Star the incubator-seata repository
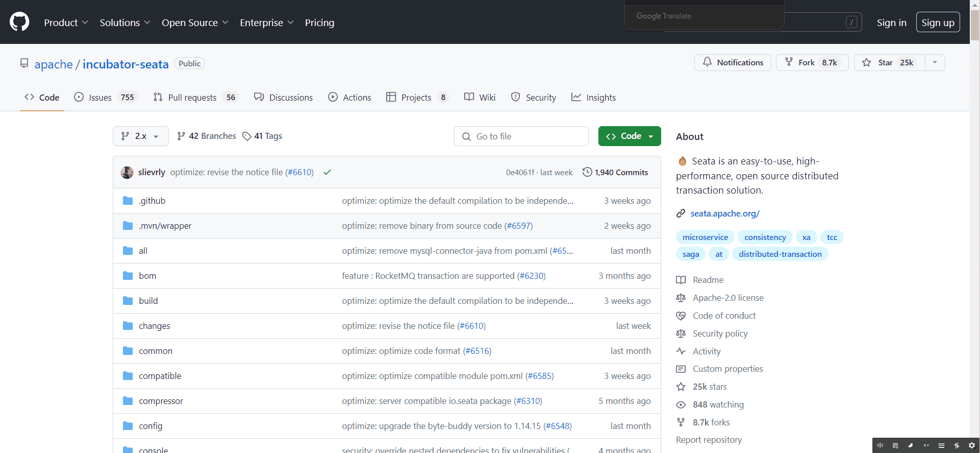980x453 pixels. (889, 62)
